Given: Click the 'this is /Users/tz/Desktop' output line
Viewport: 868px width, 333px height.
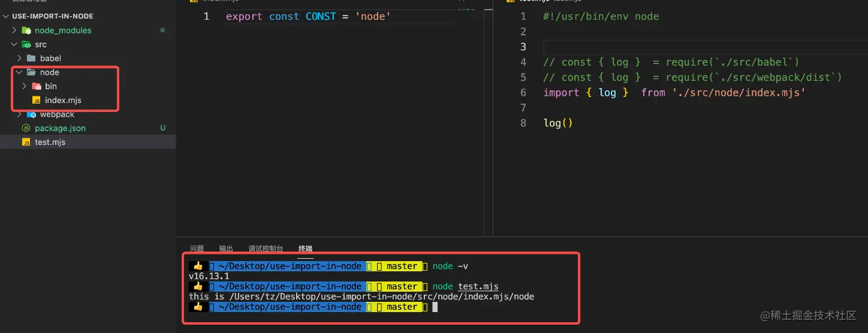Looking at the screenshot, I should pos(361,296).
